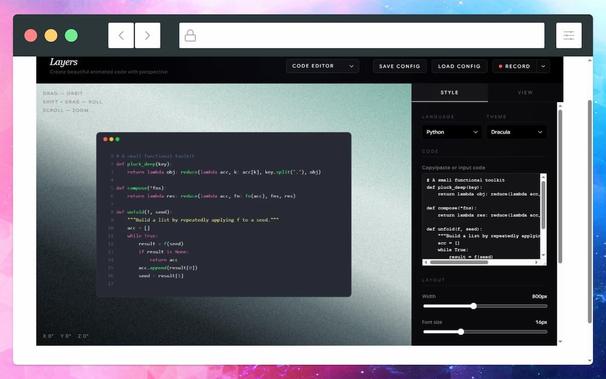Click the Save Config button

(400, 66)
